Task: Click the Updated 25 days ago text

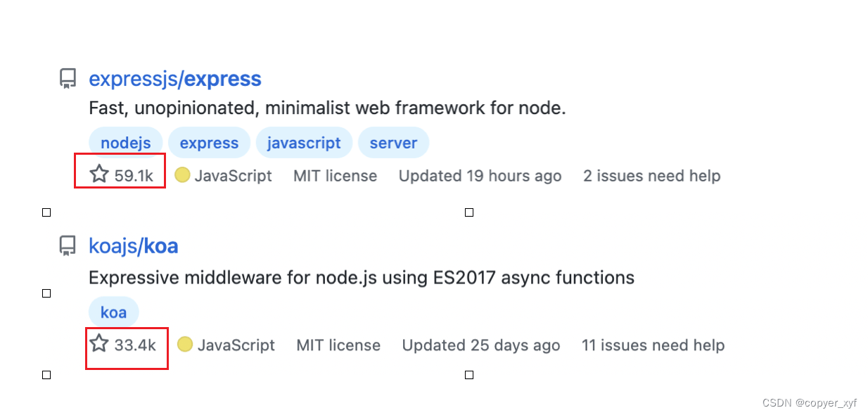Action: click(481, 345)
